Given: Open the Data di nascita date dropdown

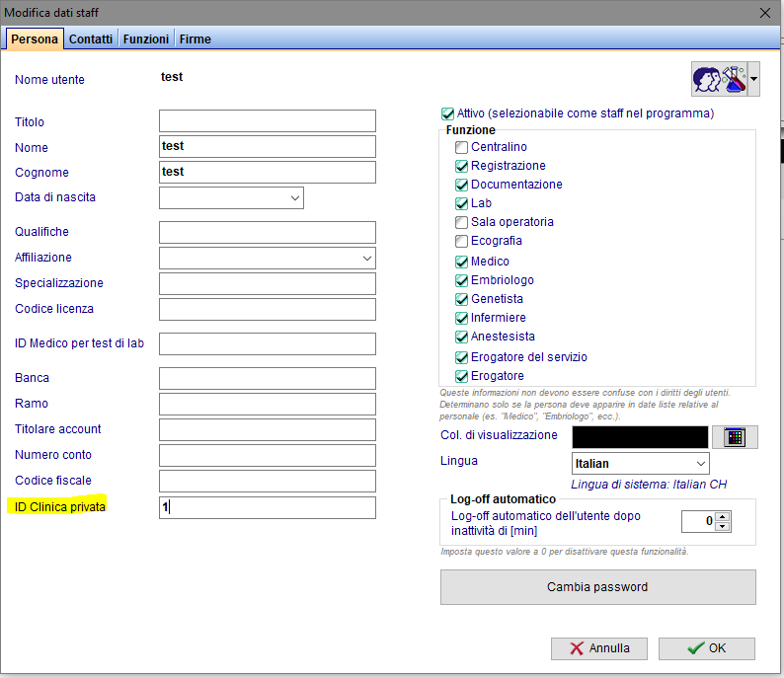Looking at the screenshot, I should 295,197.
